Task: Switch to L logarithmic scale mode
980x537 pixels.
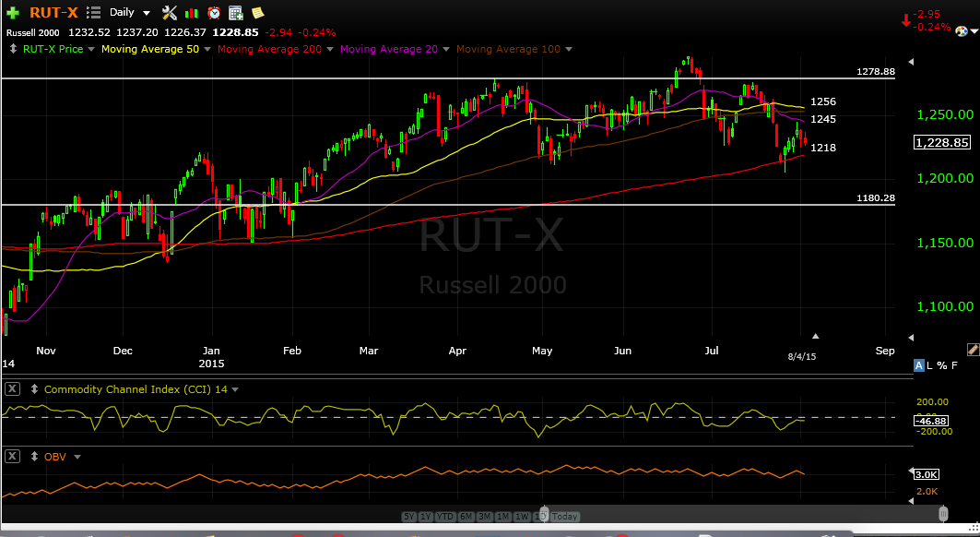Action: (x=930, y=365)
